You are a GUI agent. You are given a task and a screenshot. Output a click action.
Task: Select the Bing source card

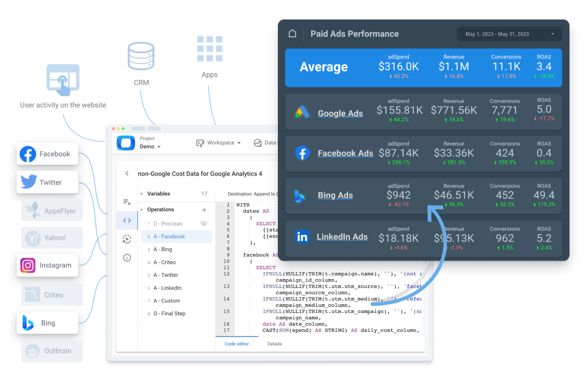(47, 323)
